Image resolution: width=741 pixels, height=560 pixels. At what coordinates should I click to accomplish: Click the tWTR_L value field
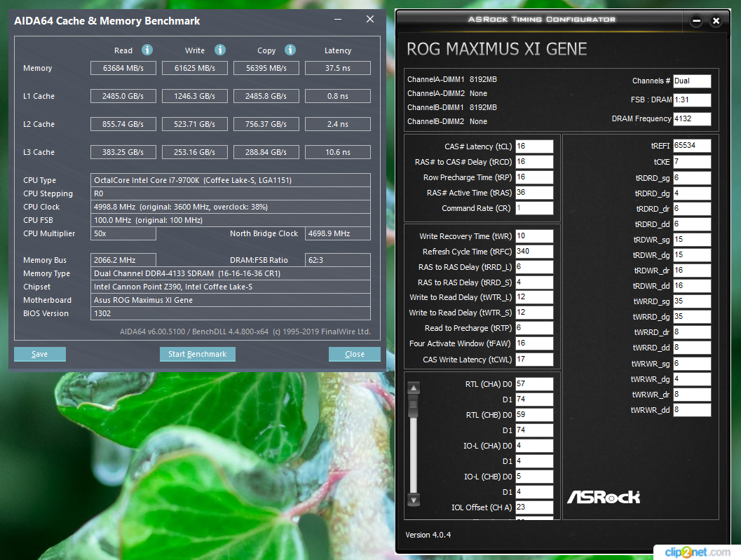pyautogui.click(x=534, y=297)
